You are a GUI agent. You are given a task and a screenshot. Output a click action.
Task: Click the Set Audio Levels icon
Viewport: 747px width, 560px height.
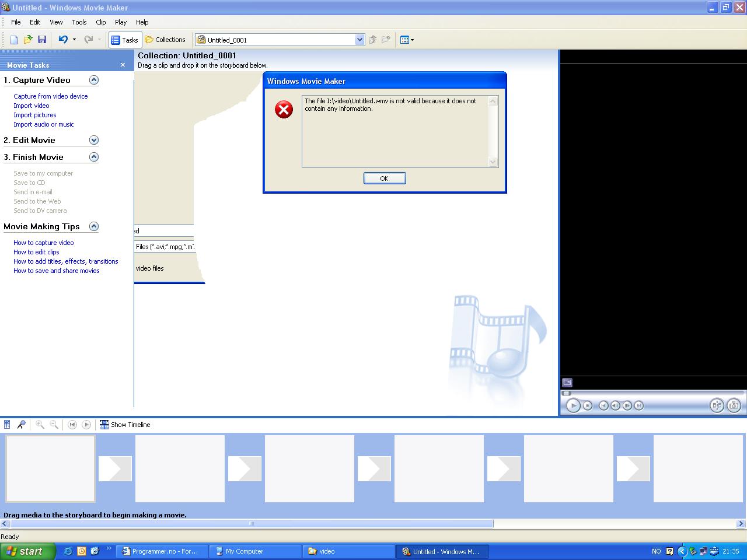[7, 425]
